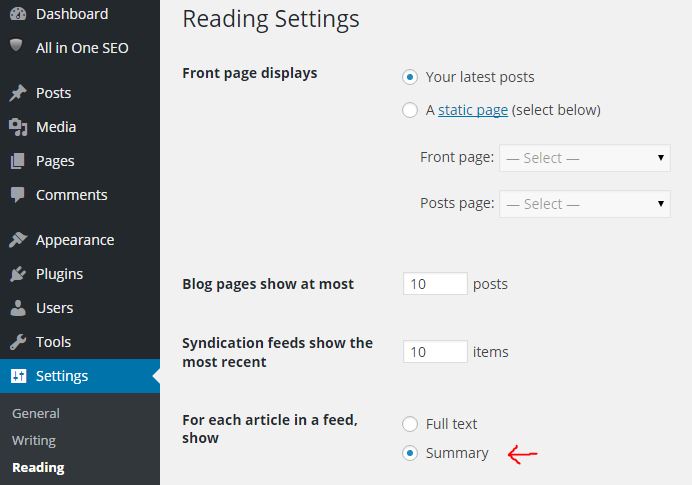Click the Media library icon
Viewport: 692px width, 485px height.
coord(18,127)
